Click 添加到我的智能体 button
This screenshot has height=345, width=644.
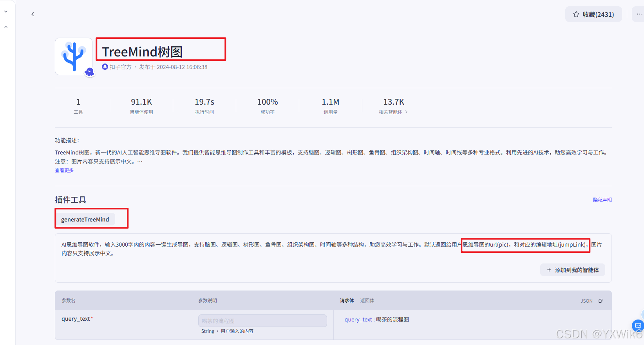point(573,270)
